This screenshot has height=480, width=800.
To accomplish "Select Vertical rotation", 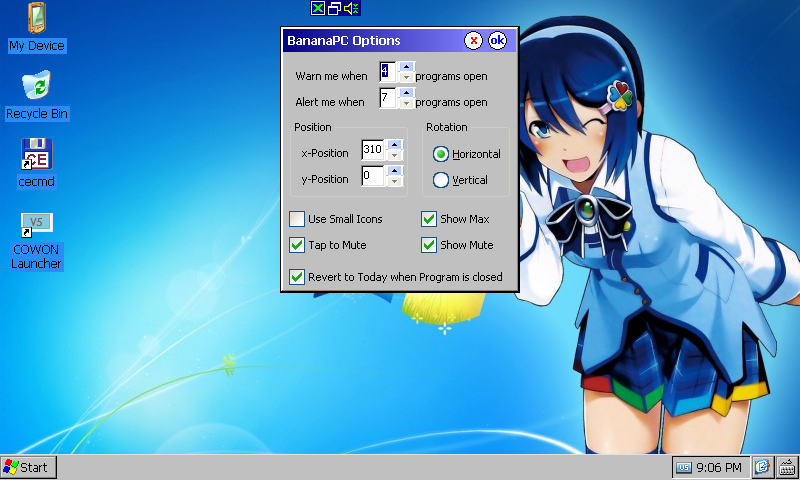I will [x=460, y=180].
